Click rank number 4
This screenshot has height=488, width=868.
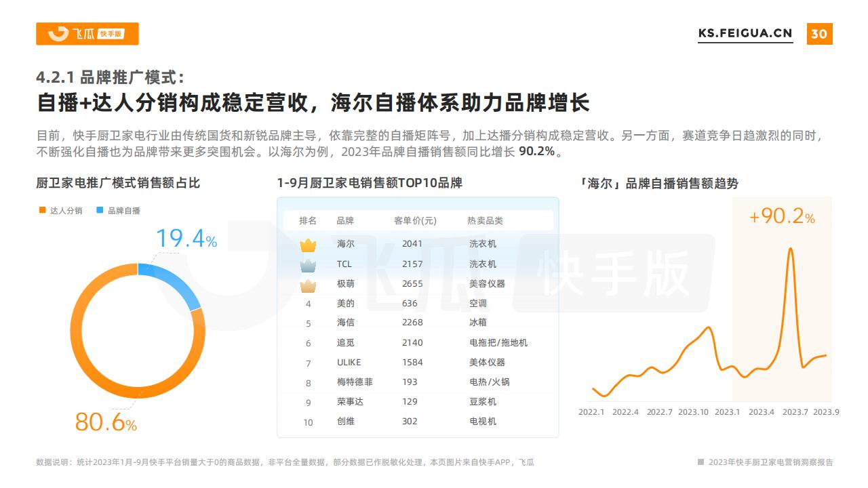[309, 304]
